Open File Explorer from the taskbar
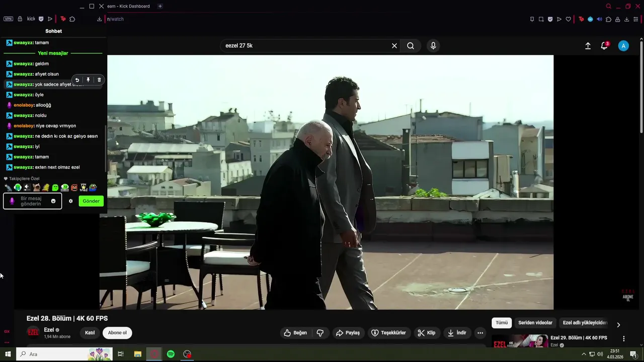 137,354
